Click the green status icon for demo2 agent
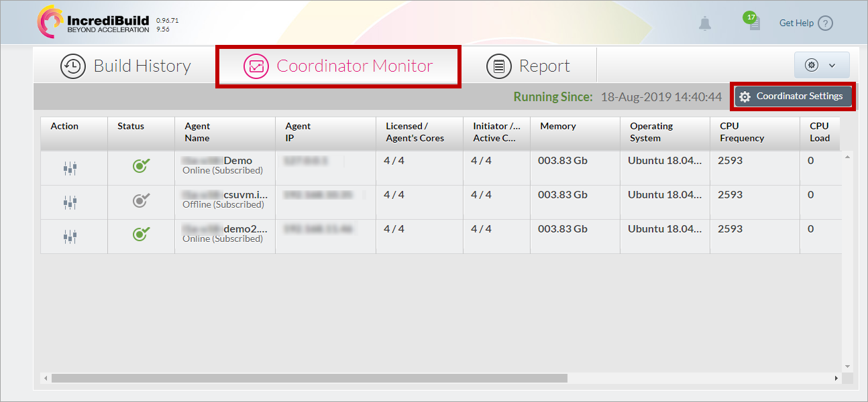This screenshot has height=402, width=868. click(x=141, y=234)
